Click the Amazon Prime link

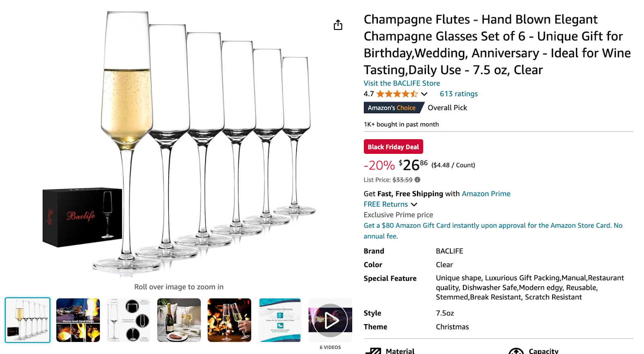[x=486, y=194]
